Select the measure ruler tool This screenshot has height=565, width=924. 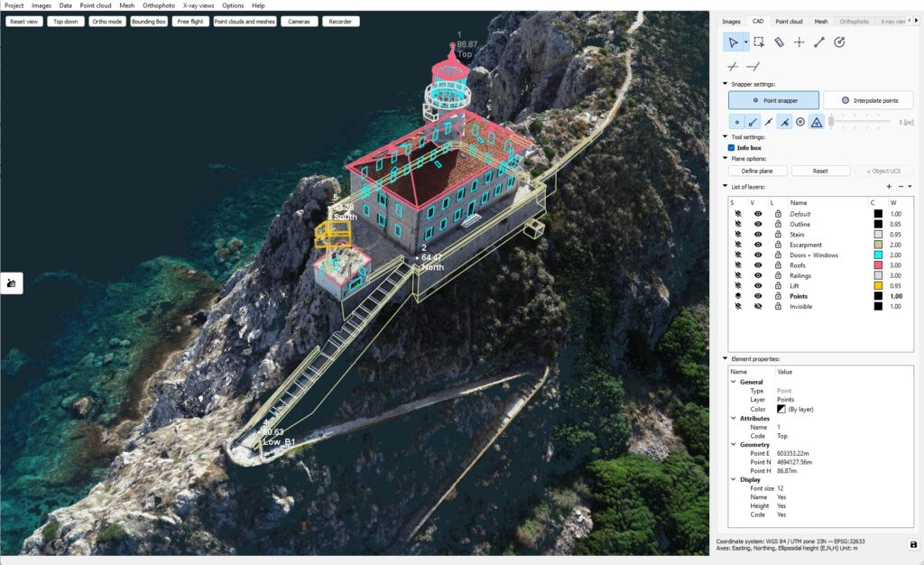coord(780,42)
